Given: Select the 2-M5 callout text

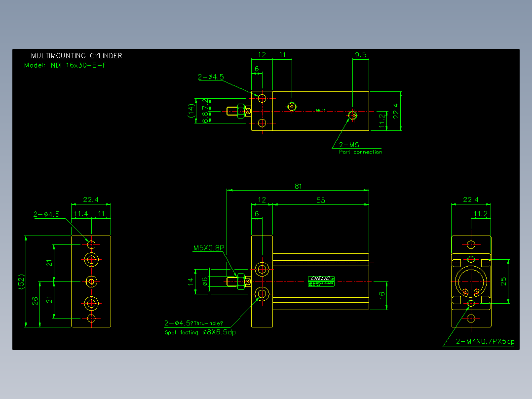Looking at the screenshot, I should coord(349,145).
